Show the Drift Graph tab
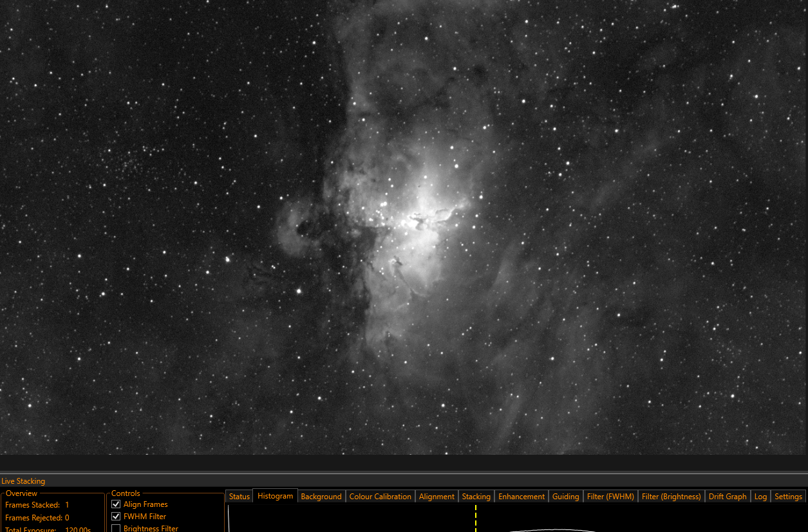Image resolution: width=808 pixels, height=532 pixels. pos(728,497)
